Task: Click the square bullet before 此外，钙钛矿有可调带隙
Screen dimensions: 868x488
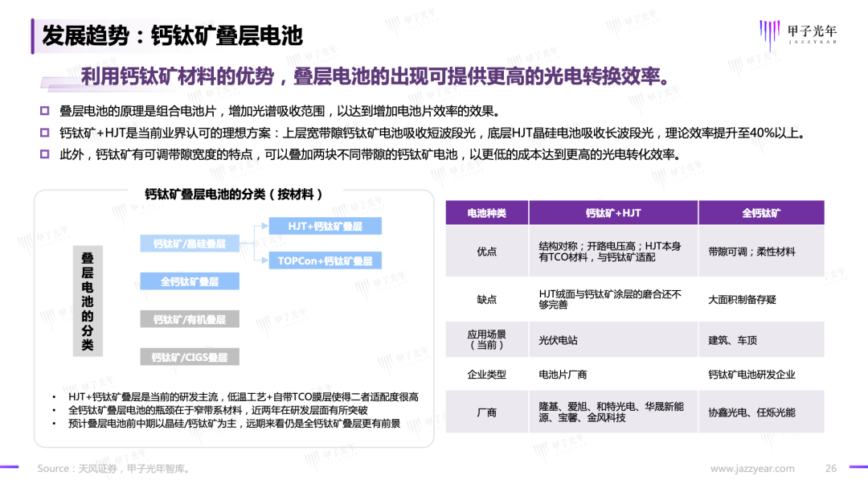Action: pos(45,154)
